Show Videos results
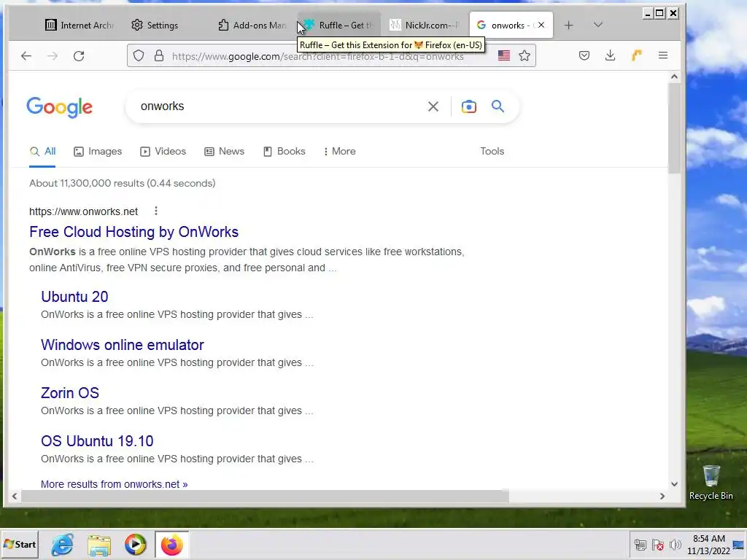This screenshot has height=560, width=747. [x=163, y=152]
